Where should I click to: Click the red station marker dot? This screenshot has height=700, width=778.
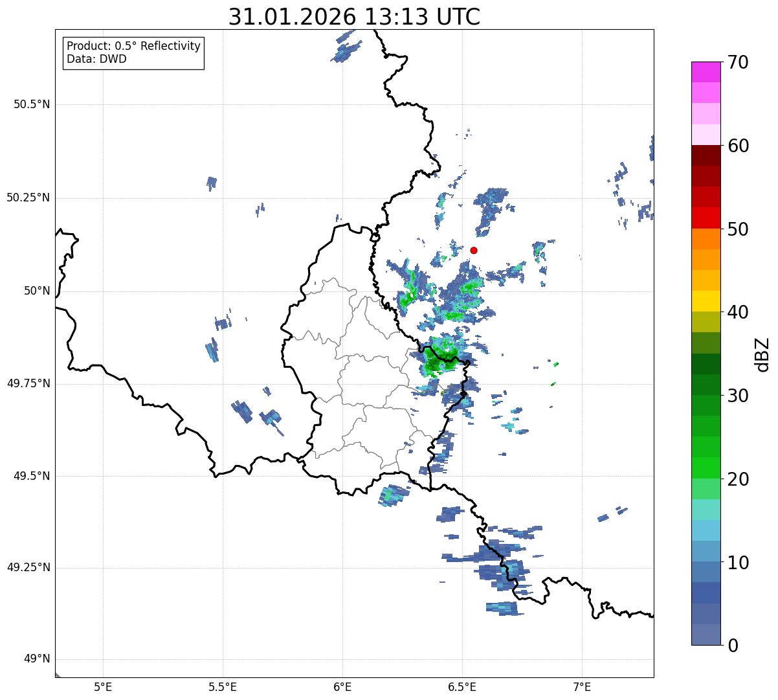pos(474,250)
